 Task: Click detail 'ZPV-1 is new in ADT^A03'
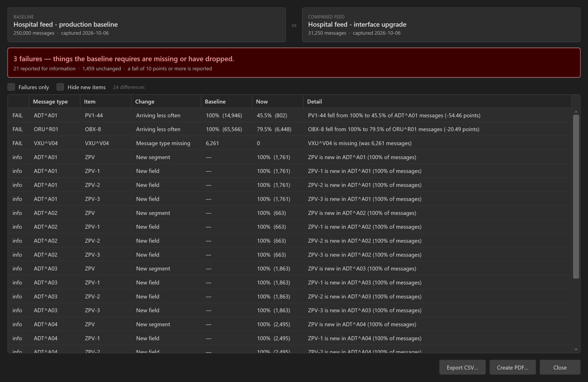click(364, 282)
